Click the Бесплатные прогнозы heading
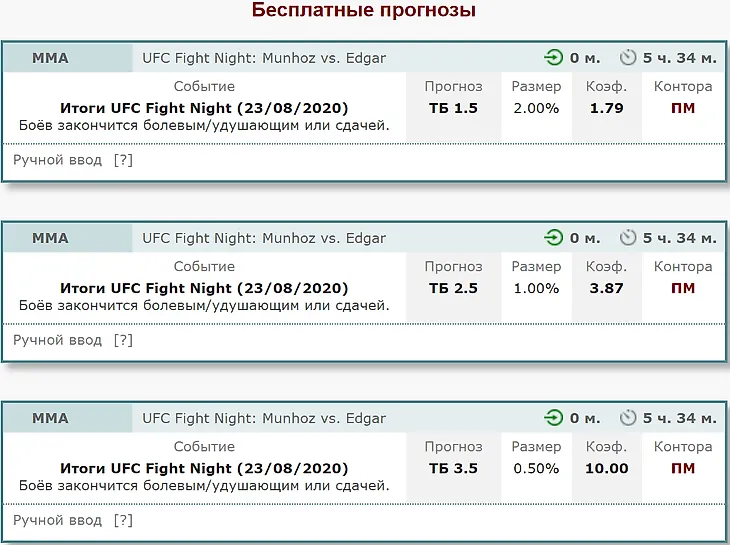Screen dimensions: 730x545 [364, 10]
